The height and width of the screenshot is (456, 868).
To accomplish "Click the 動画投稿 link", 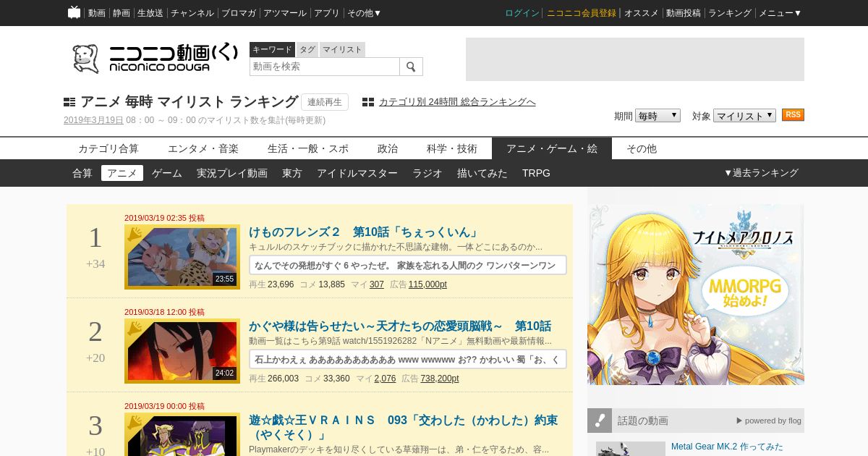I will (x=684, y=13).
